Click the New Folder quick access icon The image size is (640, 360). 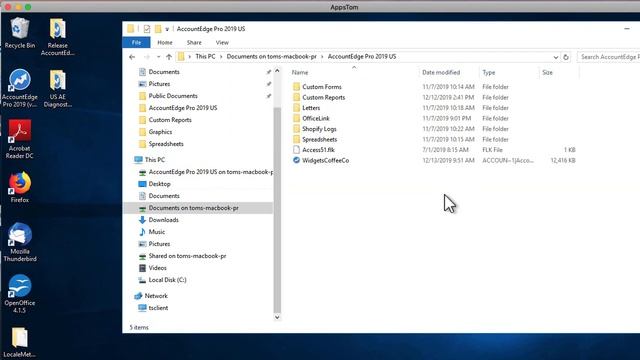[x=158, y=29]
